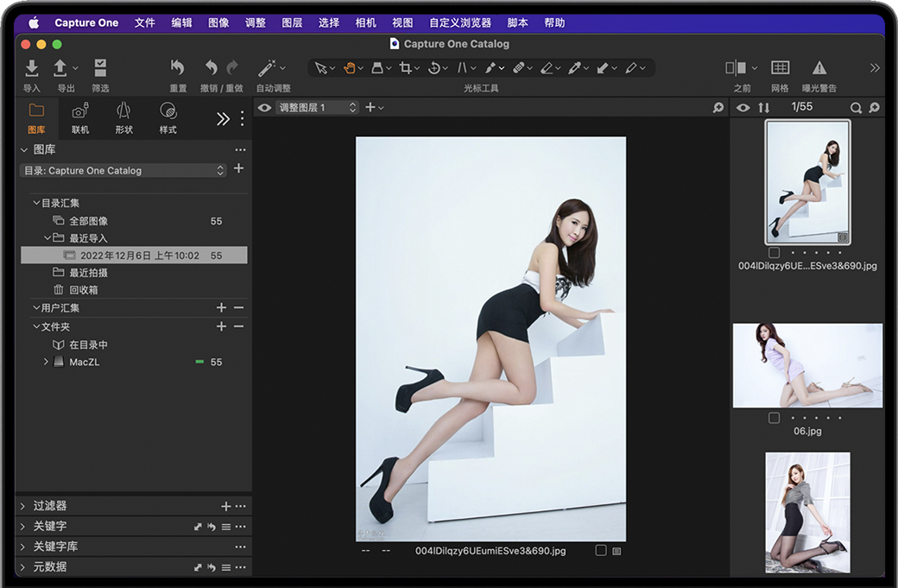Click the Reset (重置) arrow icon
This screenshot has height=588, width=898.
pos(178,68)
